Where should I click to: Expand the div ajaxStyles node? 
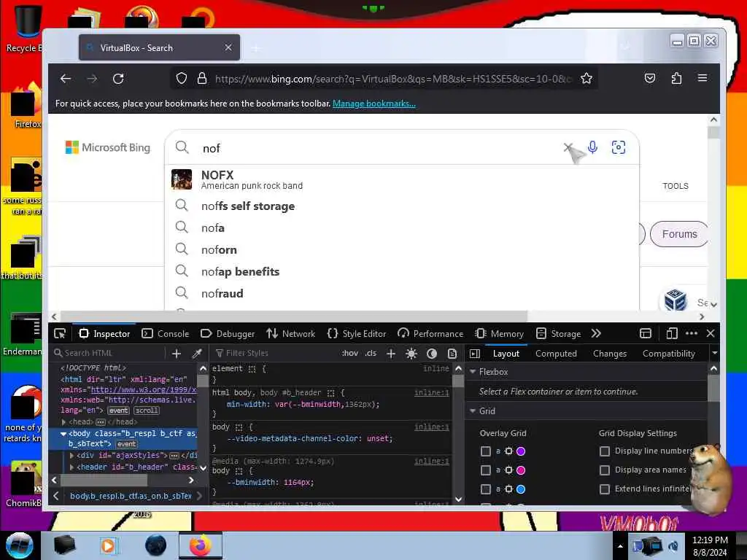pos(72,455)
